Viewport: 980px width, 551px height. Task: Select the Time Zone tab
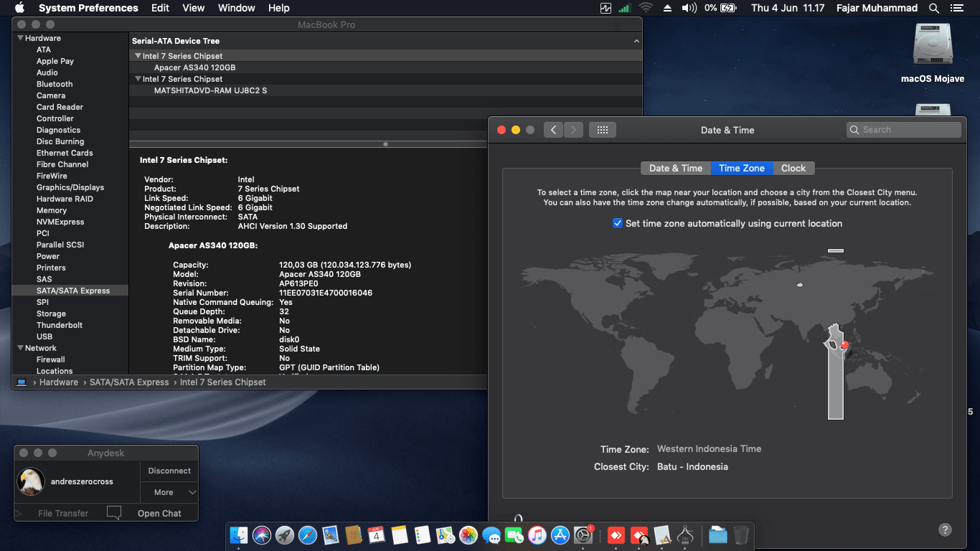[x=742, y=168]
